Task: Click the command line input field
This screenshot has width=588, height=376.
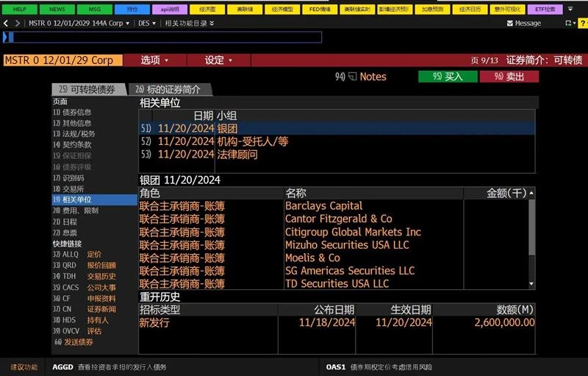Action: (x=162, y=37)
